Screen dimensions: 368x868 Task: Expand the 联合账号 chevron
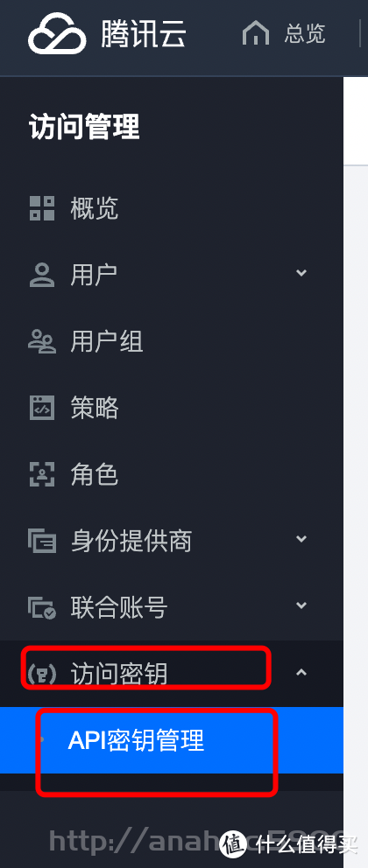click(301, 605)
